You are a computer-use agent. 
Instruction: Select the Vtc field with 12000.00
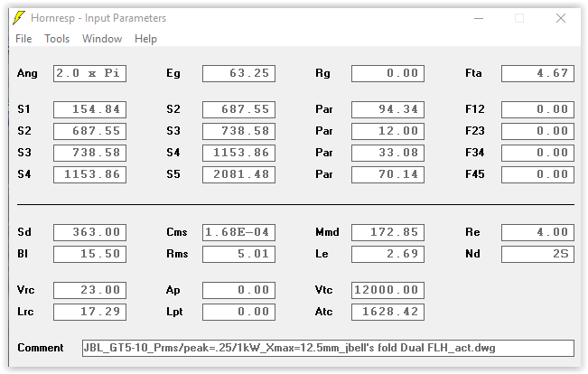[x=387, y=290]
